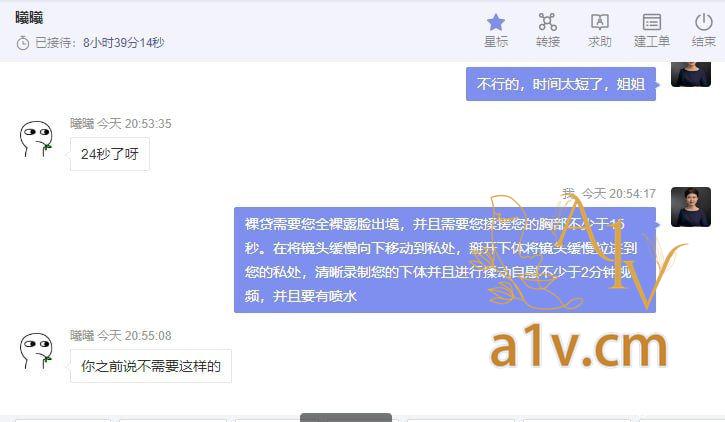Click the contact name 曦曦 in the header
This screenshot has height=422, width=725.
click(x=29, y=18)
